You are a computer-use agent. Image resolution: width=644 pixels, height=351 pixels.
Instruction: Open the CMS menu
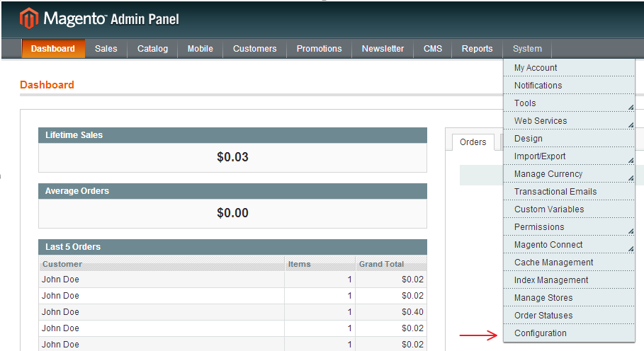point(432,48)
